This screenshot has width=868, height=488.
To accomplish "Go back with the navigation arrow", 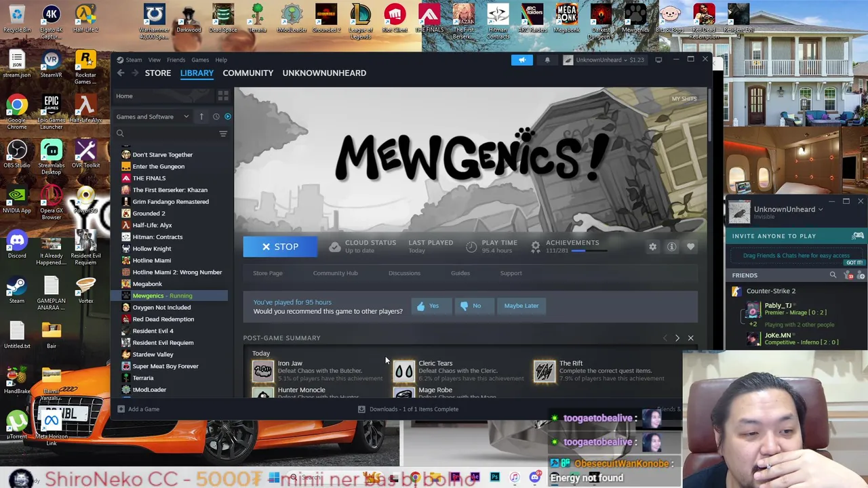I will (x=121, y=73).
